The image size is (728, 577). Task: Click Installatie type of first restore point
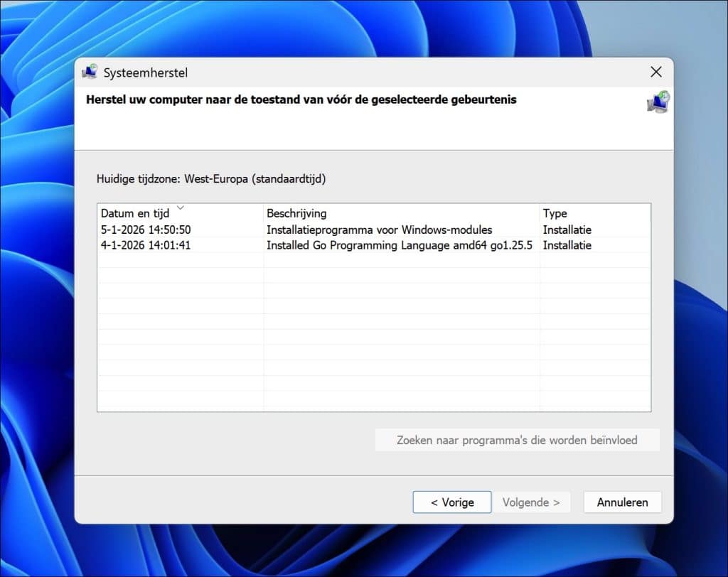(x=567, y=230)
